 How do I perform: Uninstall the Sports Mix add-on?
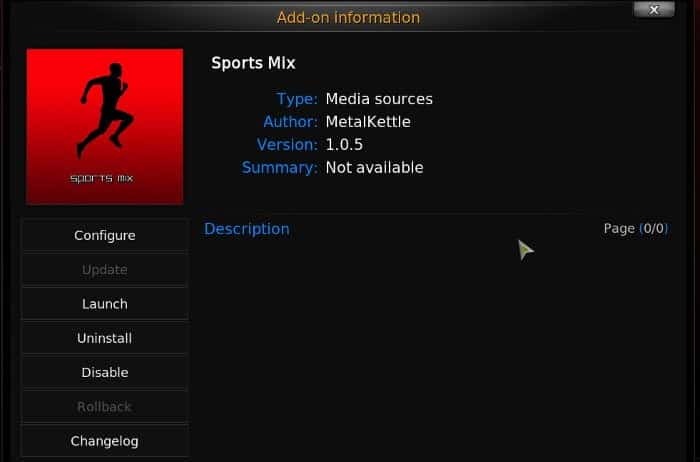(105, 338)
